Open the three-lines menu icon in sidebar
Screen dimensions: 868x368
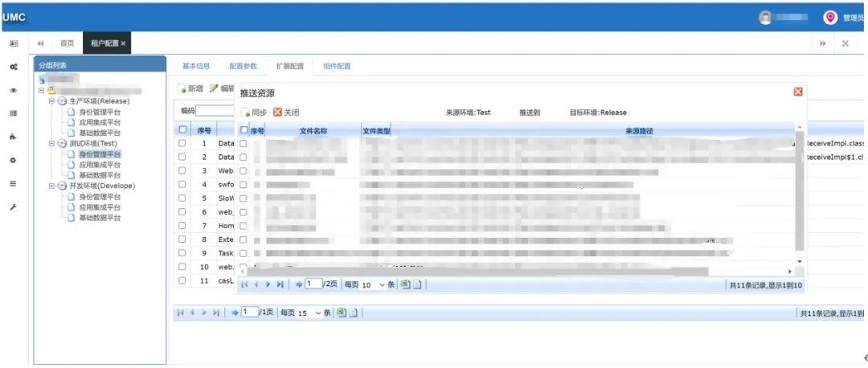(14, 184)
